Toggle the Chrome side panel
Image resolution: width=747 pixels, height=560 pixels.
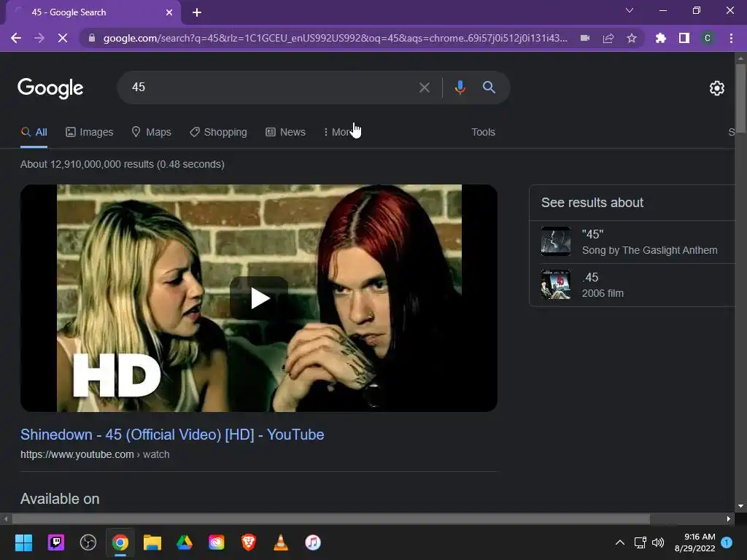pyautogui.click(x=684, y=38)
